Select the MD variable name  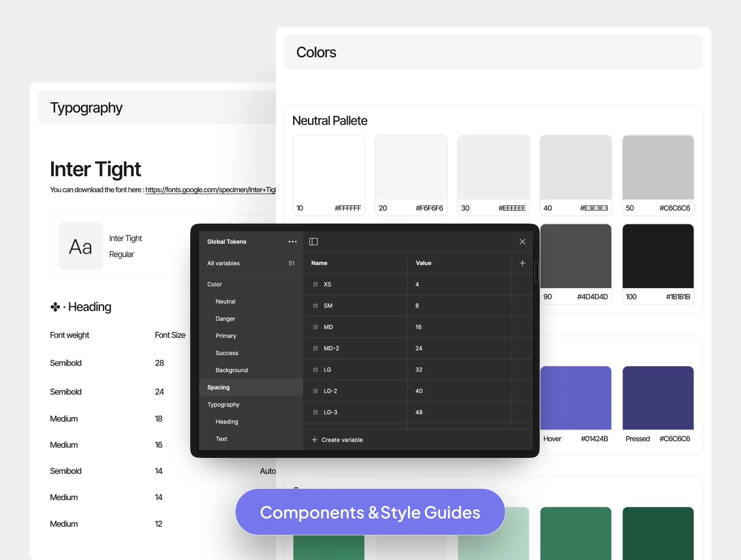coord(329,327)
